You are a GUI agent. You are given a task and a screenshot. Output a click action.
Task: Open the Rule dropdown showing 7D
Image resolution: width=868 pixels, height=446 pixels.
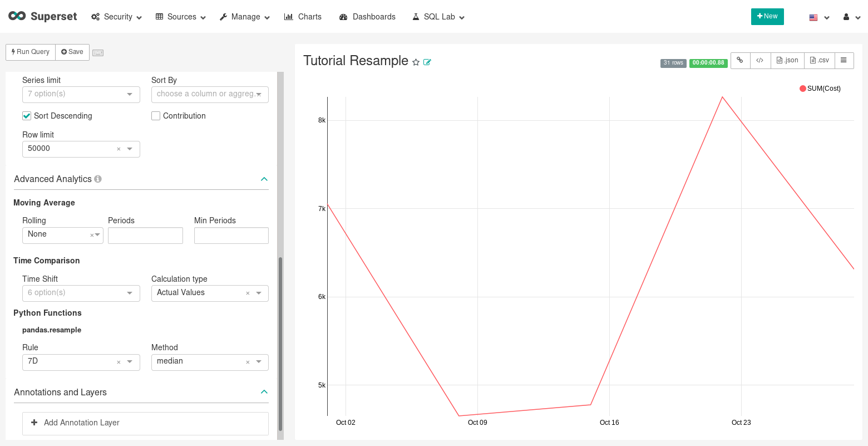[x=81, y=362]
